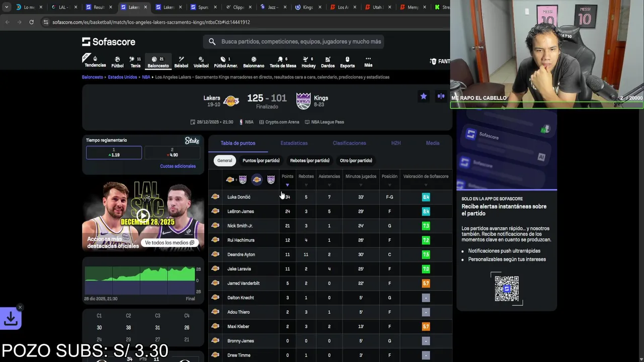
Task: Open the Voleibol sport category
Action: coord(201,62)
